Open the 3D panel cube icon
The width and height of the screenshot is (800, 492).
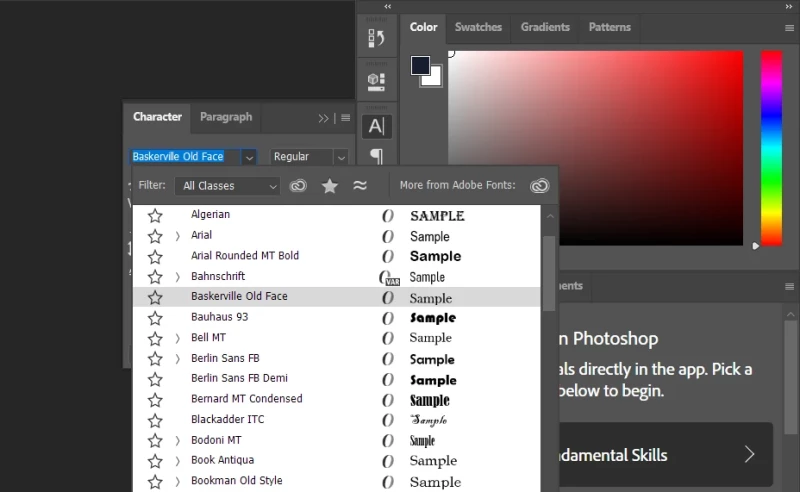376,80
